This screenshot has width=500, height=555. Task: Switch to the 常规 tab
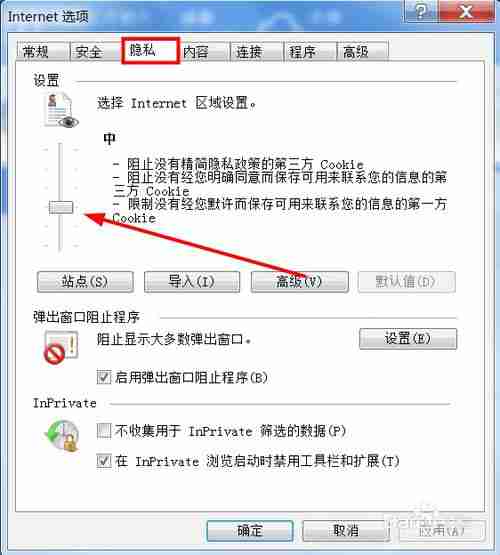[x=41, y=52]
